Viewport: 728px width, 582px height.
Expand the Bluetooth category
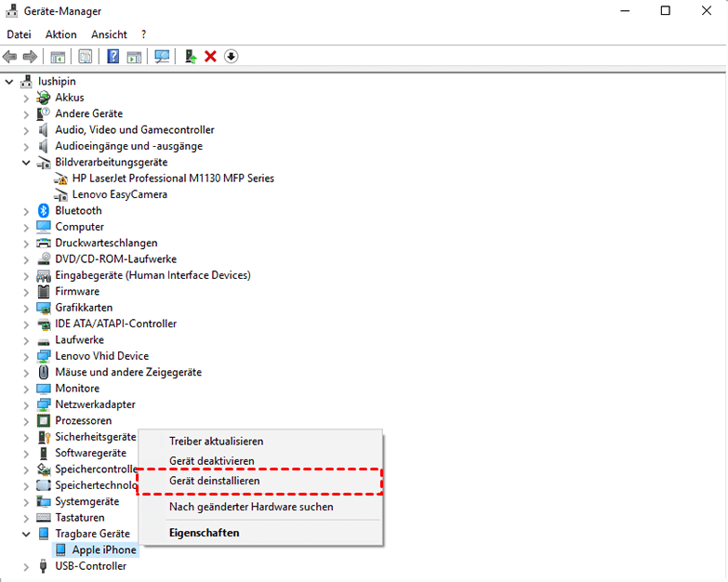pos(26,211)
